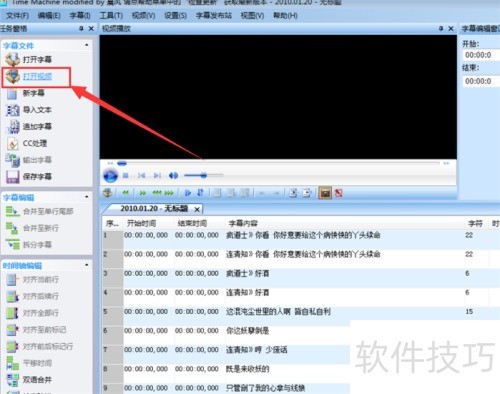Click 对齐至前标记 align item

click(x=44, y=330)
